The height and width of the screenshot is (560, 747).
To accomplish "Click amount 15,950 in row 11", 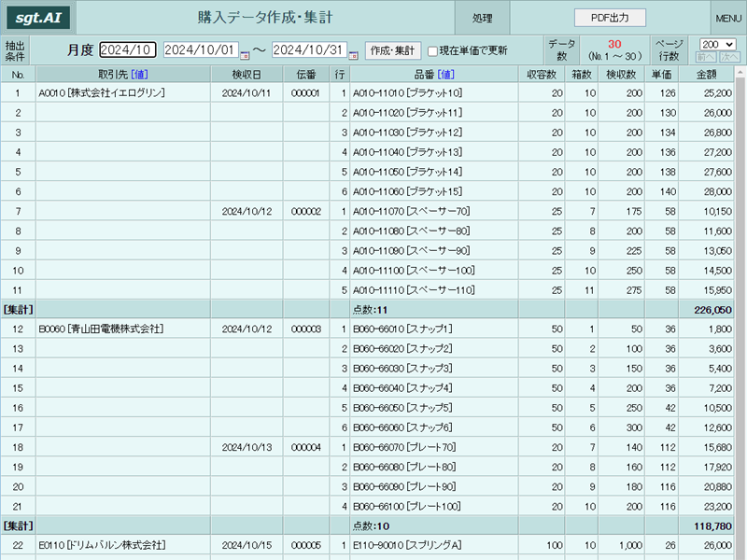I will coord(717,290).
